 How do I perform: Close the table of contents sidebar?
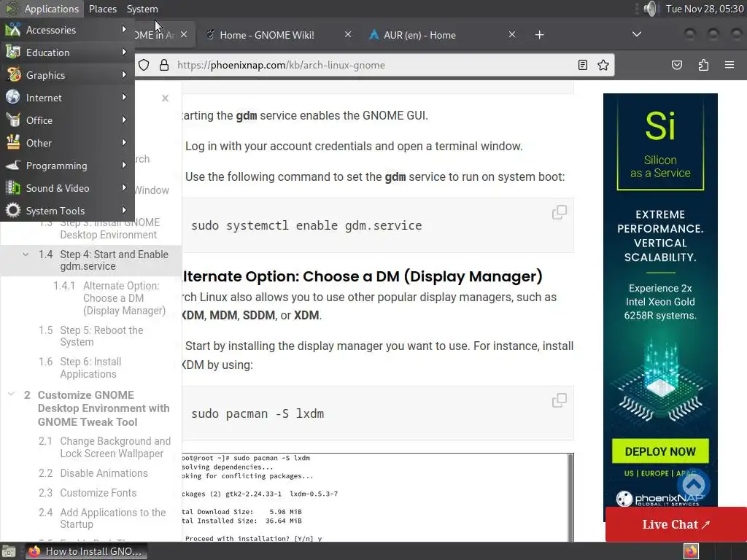(x=165, y=98)
